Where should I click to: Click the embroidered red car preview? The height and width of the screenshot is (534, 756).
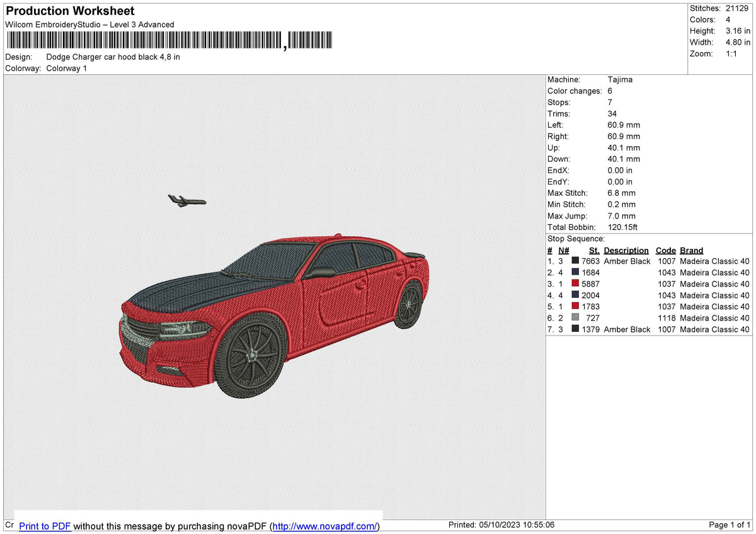(275, 315)
